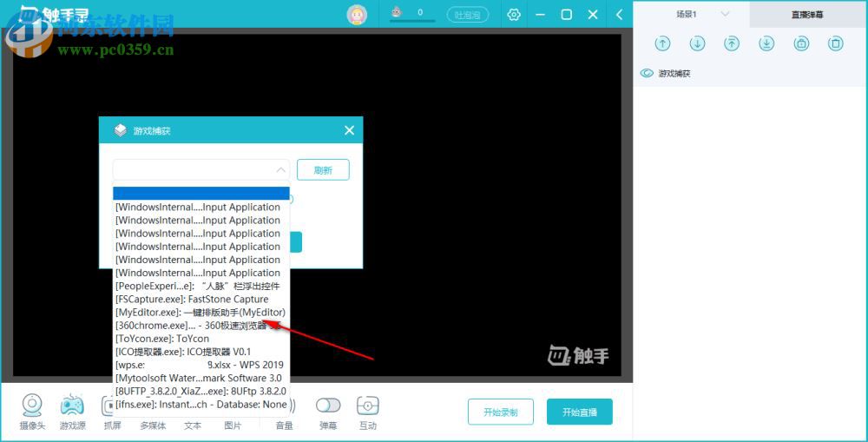Select ICO提取器.exe V0.1 entry

[201, 352]
